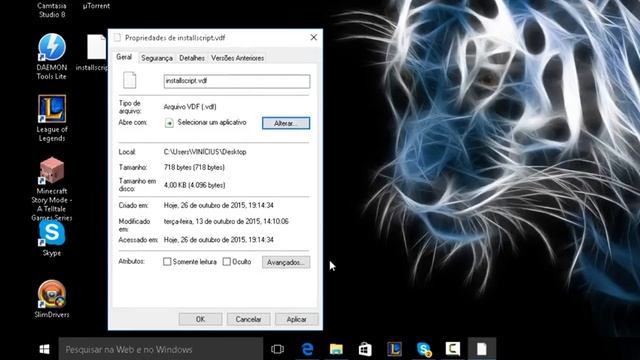Click the title bar document icon
The width and height of the screenshot is (640, 360).
(117, 38)
